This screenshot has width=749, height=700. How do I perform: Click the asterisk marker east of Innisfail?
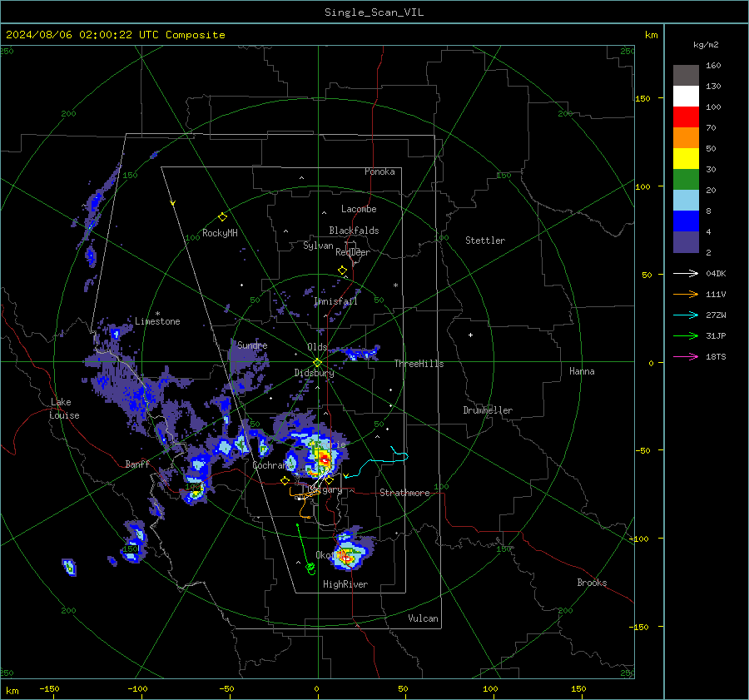tap(395, 285)
